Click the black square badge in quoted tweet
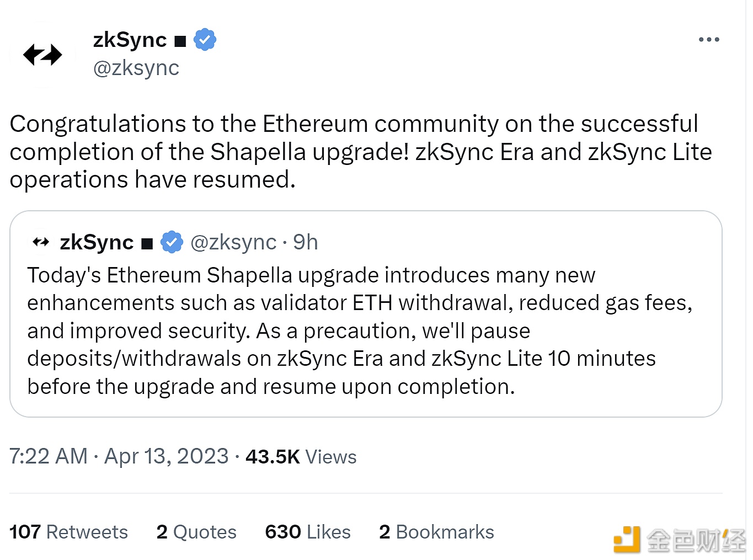This screenshot has height=560, width=753. (x=147, y=244)
